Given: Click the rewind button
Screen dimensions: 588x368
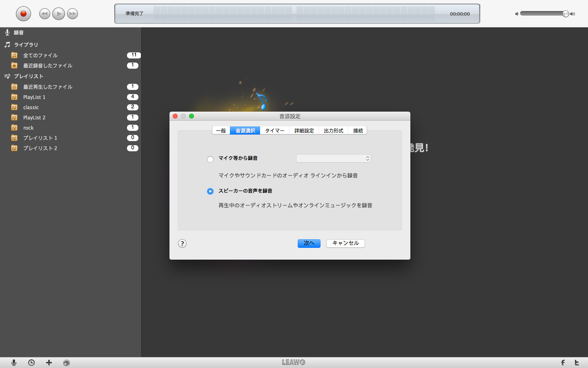Looking at the screenshot, I should point(45,14).
